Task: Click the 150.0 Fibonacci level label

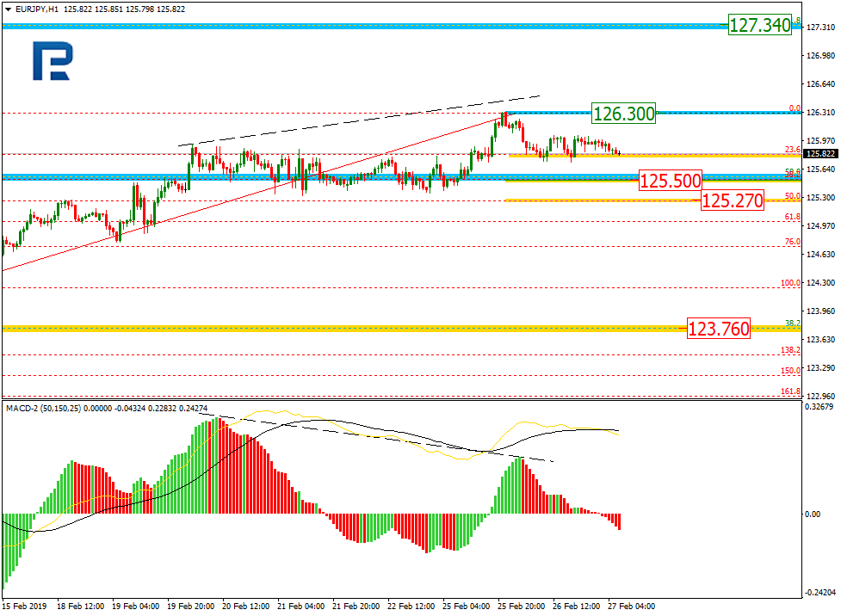Action: click(790, 371)
